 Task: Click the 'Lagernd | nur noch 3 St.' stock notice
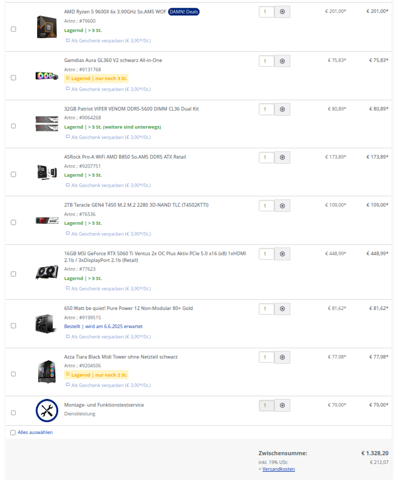tap(96, 78)
